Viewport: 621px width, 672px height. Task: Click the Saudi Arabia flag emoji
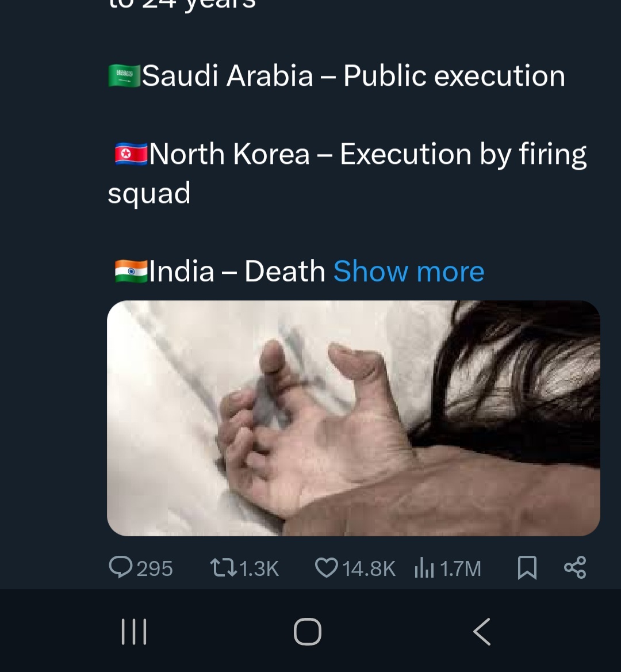click(x=124, y=76)
